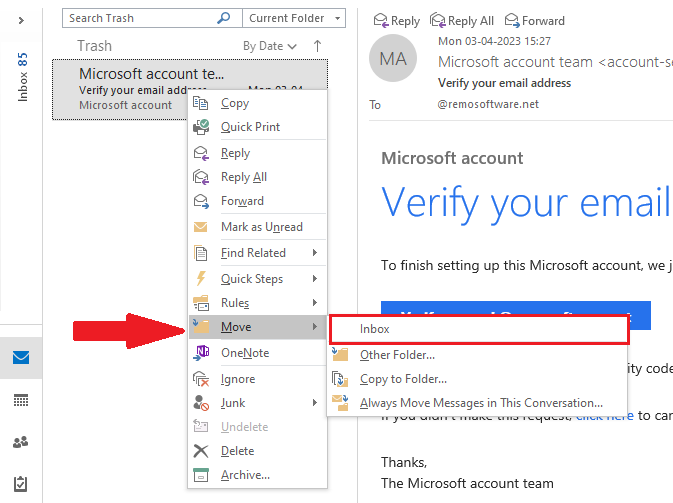Click Reply All button in reading pane
Viewport: 673px width, 503px height.
coord(462,21)
